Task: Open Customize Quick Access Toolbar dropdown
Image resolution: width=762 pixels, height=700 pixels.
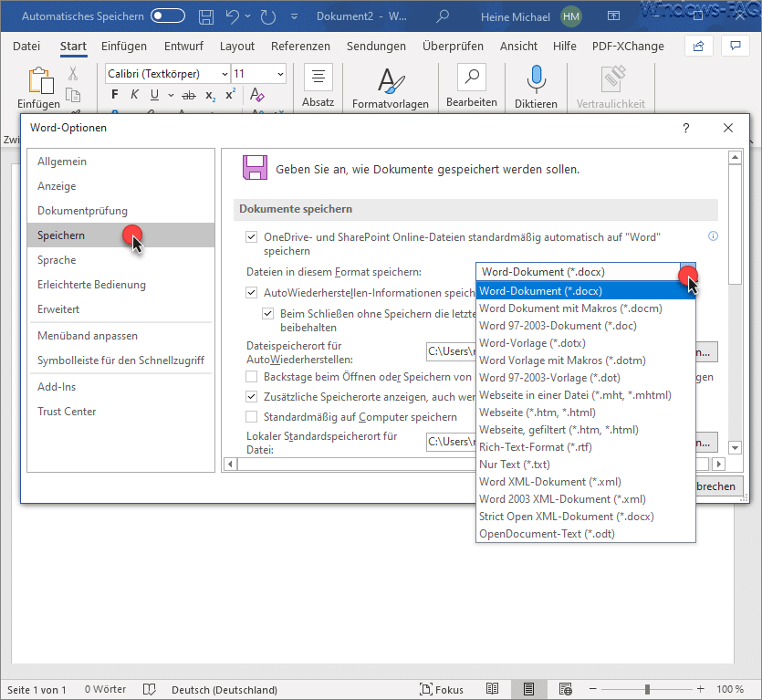Action: pyautogui.click(x=294, y=16)
